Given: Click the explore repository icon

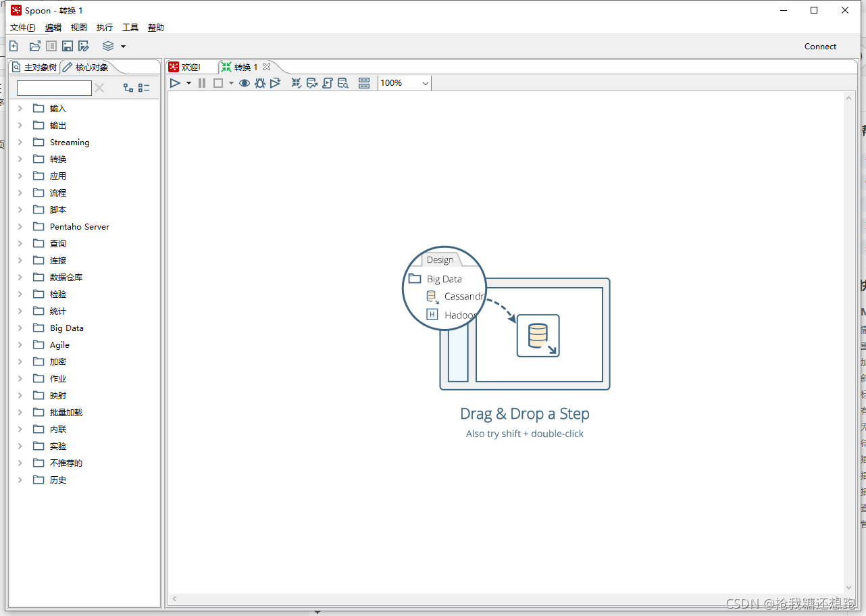Looking at the screenshot, I should pos(51,46).
